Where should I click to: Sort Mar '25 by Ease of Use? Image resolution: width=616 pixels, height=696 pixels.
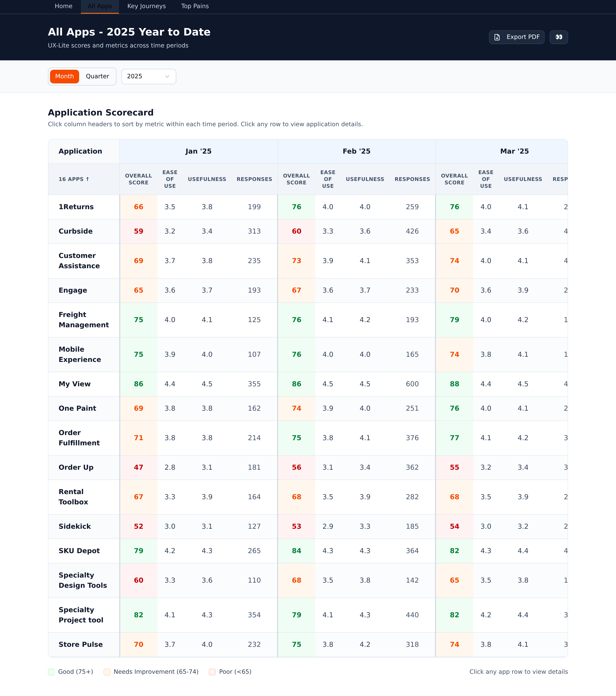tap(486, 179)
